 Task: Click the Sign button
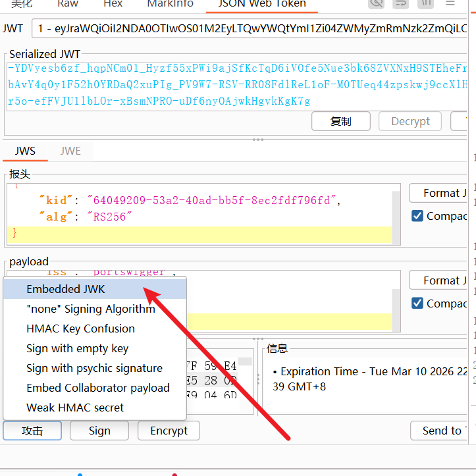(x=99, y=431)
